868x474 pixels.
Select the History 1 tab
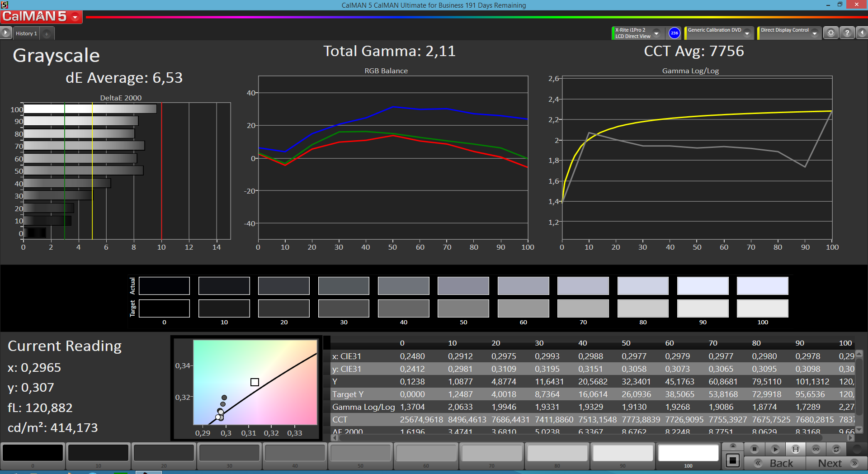(x=26, y=33)
